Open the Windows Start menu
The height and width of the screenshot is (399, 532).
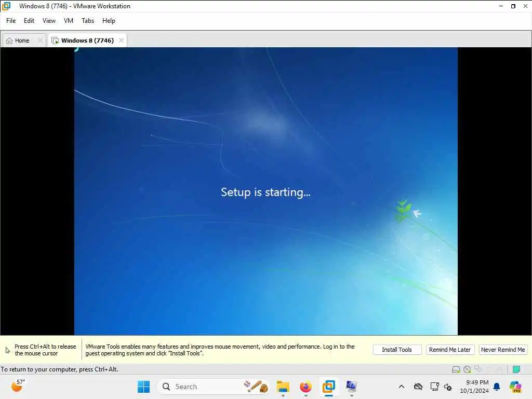(143, 387)
